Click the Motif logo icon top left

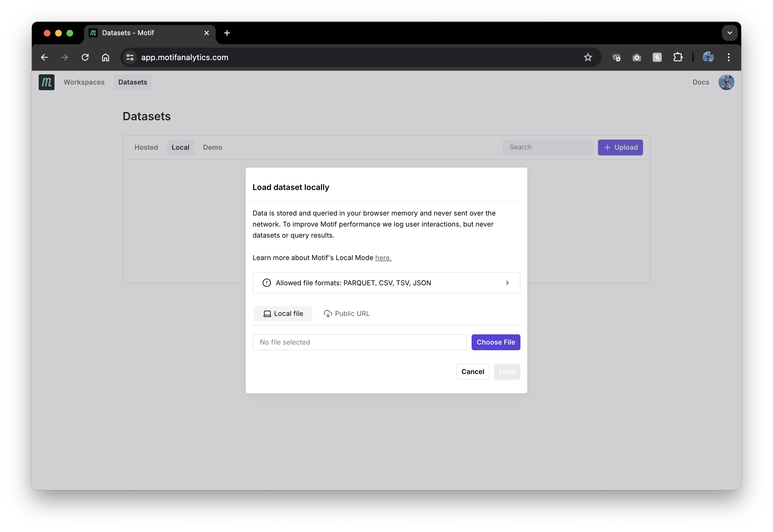pyautogui.click(x=47, y=82)
